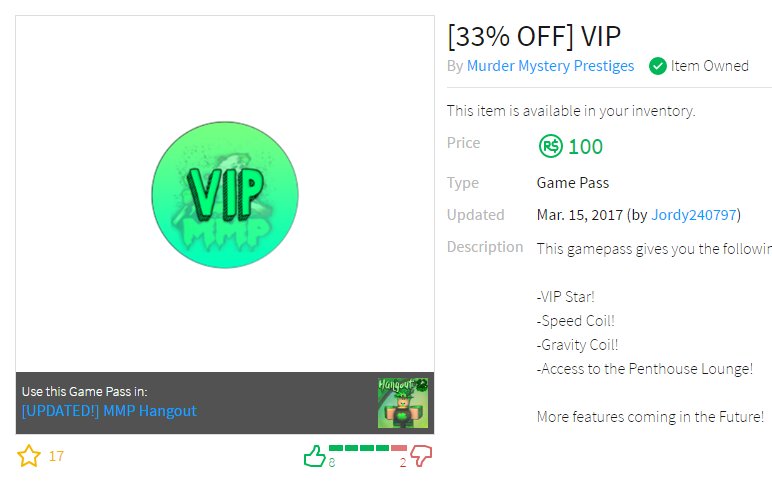Click the Mar. 15, 2017 updated date
Image resolution: width=772 pixels, height=490 pixels.
pos(579,215)
